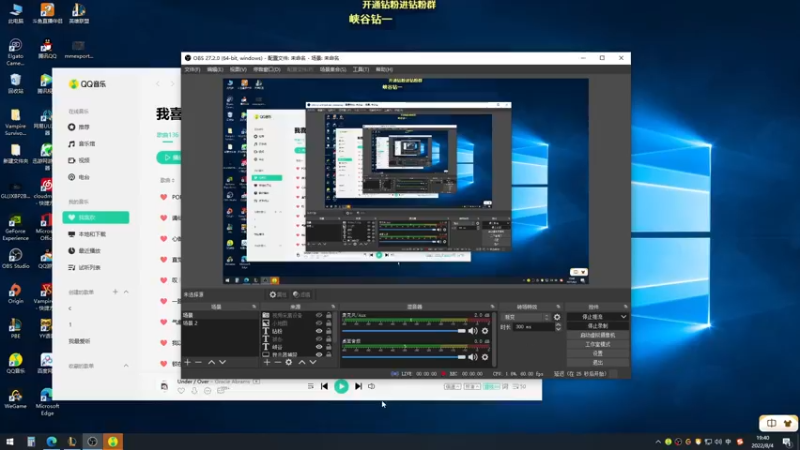Expand the 停止推流 button dropdown arrow

(623, 317)
